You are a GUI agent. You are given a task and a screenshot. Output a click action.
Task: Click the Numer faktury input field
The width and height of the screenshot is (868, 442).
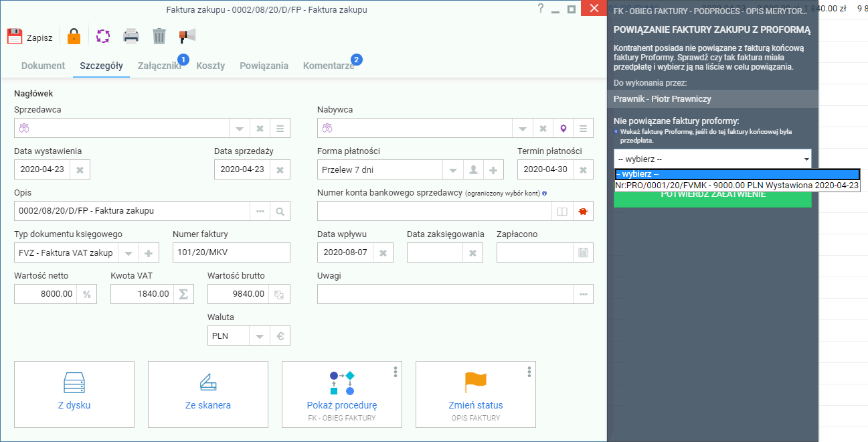[x=232, y=252]
